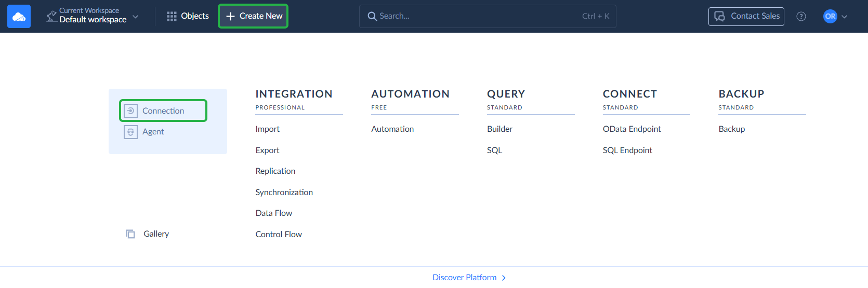Select Automation under the Automation section
Viewport: 868px width, 288px height.
pyautogui.click(x=392, y=129)
